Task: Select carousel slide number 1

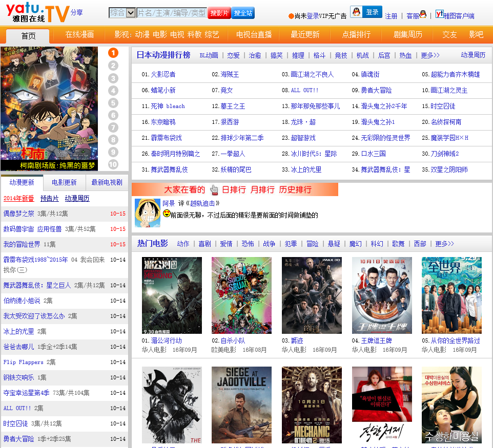Action: pos(113,53)
